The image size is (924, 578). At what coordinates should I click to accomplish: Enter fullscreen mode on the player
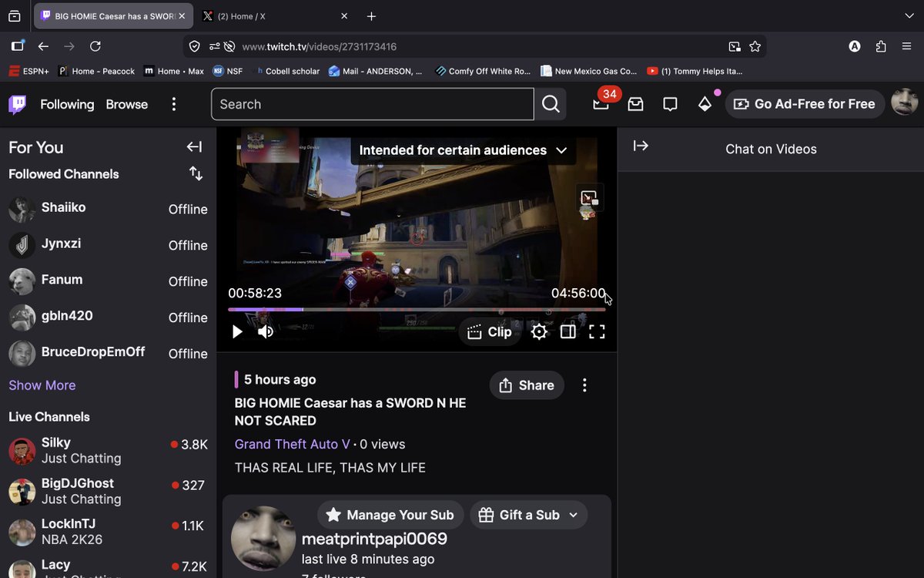[x=597, y=332]
